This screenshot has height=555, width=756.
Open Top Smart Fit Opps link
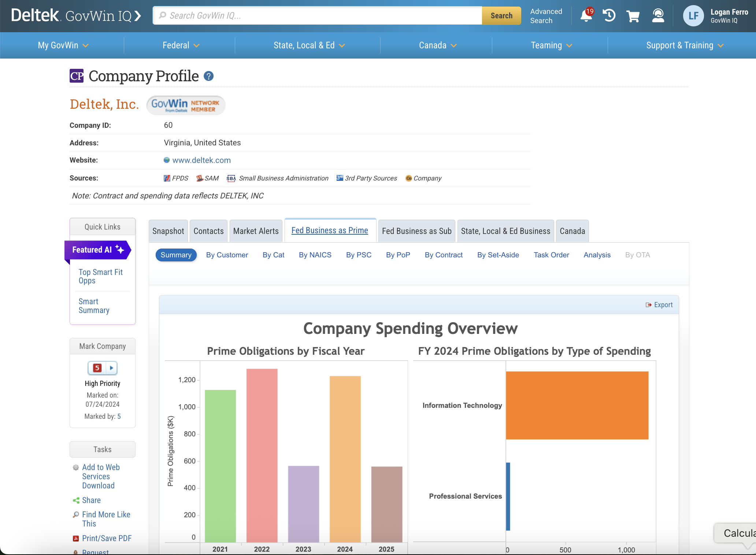[x=100, y=276]
